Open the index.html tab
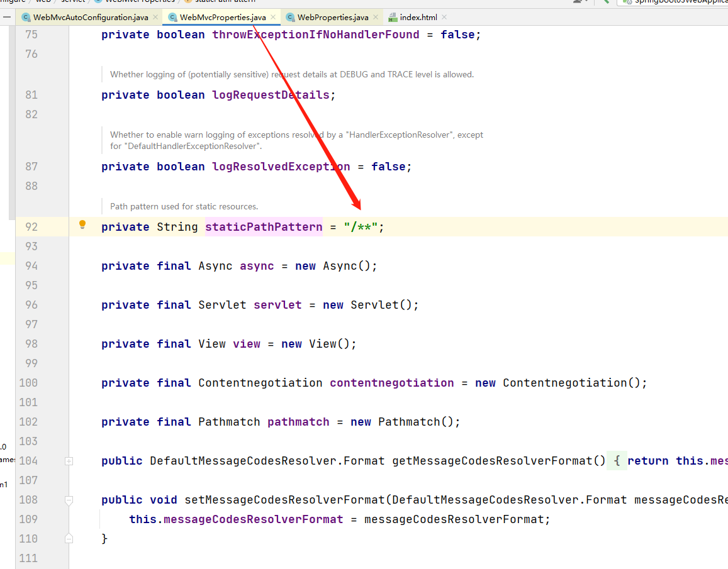Viewport: 728px width, 569px height. coord(418,17)
